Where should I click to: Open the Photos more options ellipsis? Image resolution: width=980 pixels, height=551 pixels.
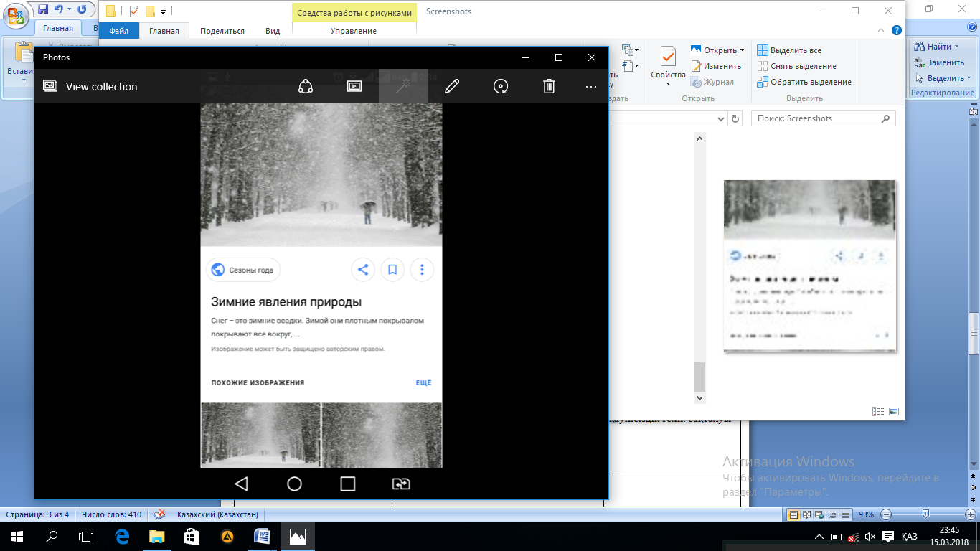(591, 86)
